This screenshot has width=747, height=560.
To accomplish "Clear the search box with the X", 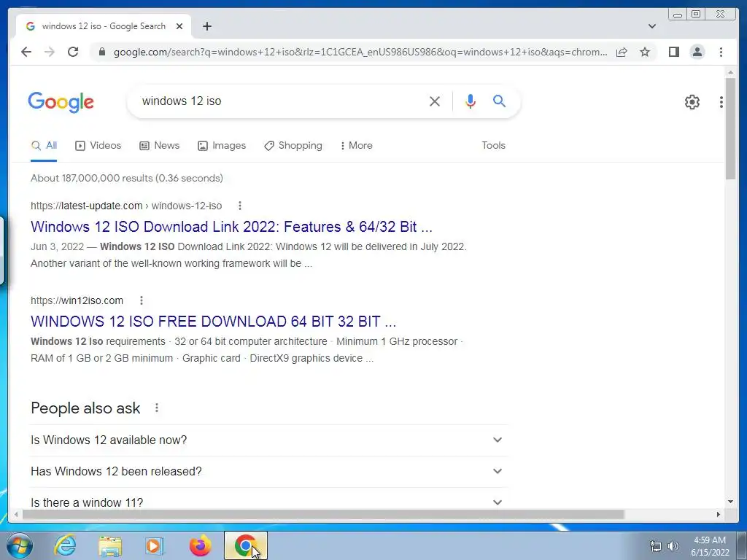I will click(x=435, y=101).
